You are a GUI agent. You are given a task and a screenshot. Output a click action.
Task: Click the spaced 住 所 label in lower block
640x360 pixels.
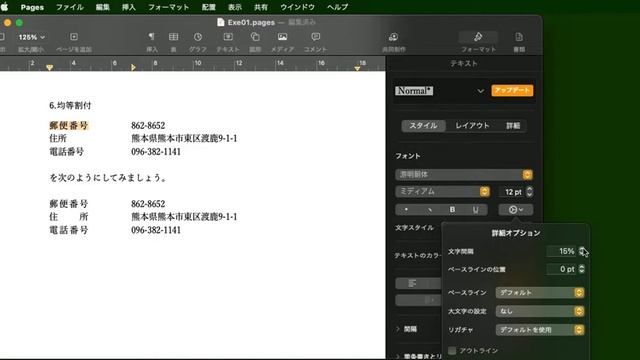point(69,217)
